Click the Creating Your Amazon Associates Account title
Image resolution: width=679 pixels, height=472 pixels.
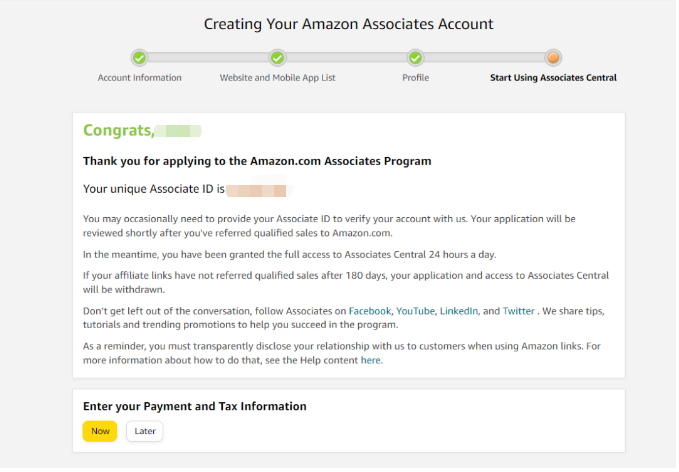[x=348, y=23]
